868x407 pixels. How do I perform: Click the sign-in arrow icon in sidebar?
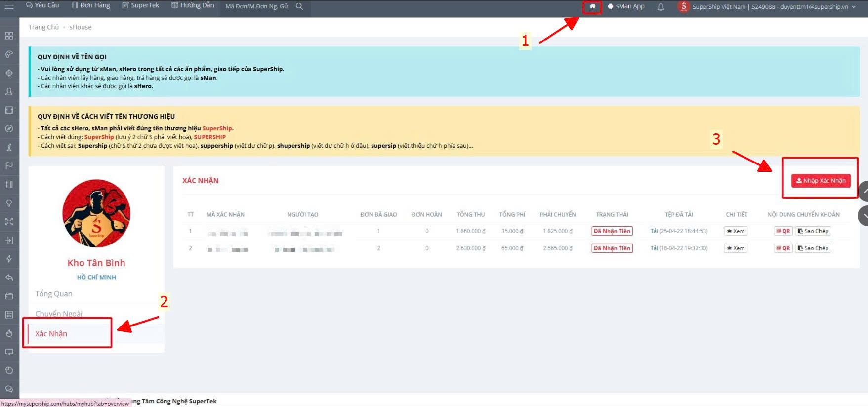tap(9, 241)
